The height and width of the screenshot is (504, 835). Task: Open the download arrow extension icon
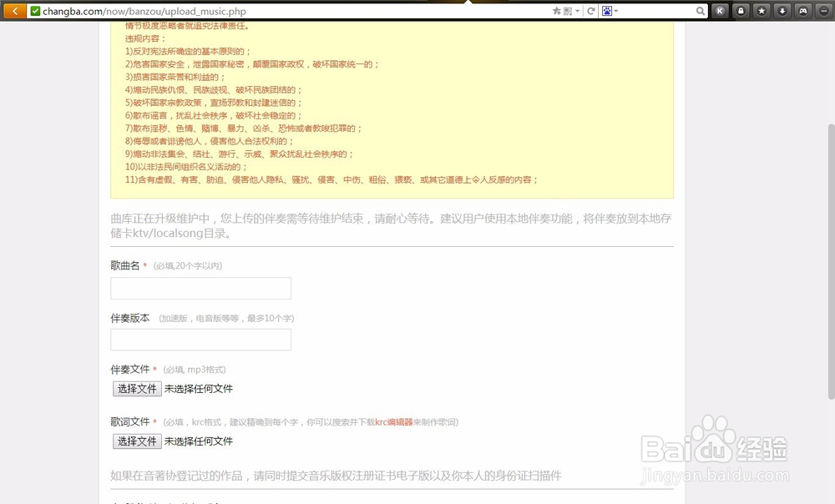coord(782,10)
